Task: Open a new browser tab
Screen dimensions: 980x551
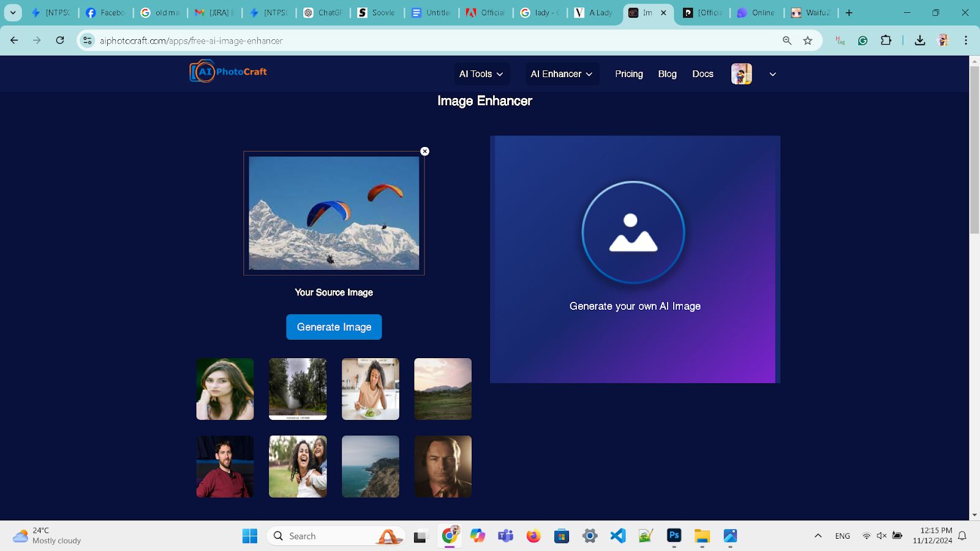Action: click(849, 12)
